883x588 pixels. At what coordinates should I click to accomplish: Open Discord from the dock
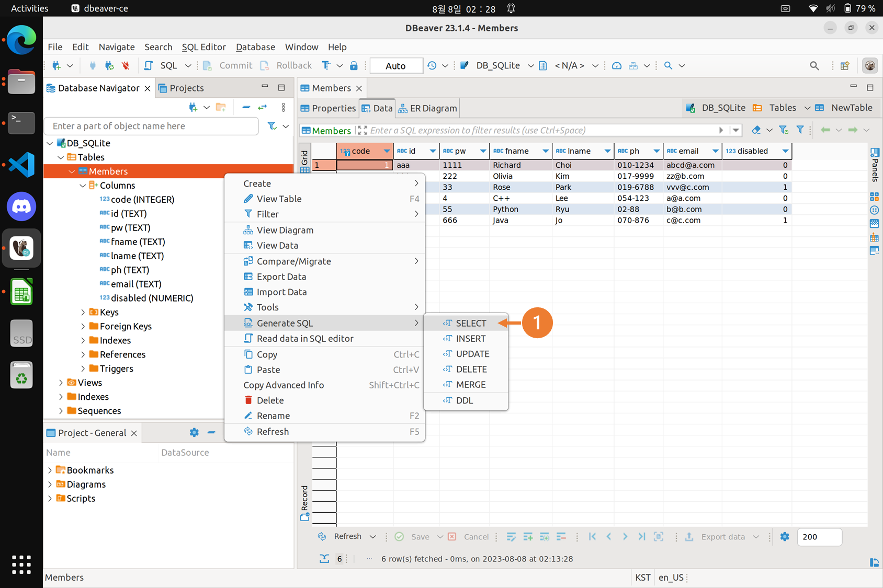pos(21,206)
